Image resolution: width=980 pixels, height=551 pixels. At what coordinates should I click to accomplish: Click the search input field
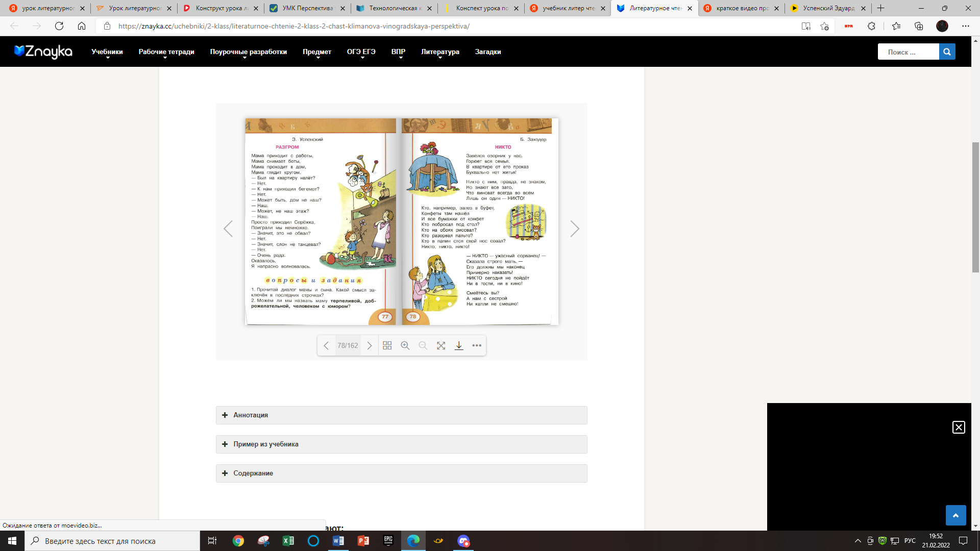[x=909, y=51]
